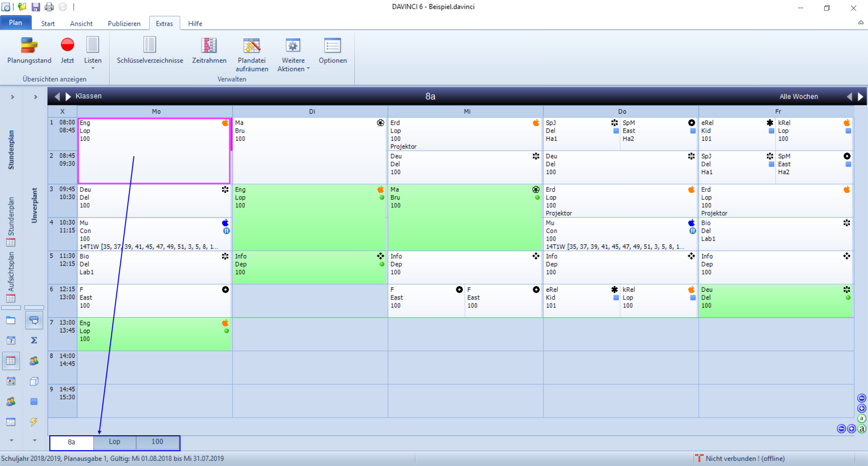Select the 100 cell in bottom bar

157,442
